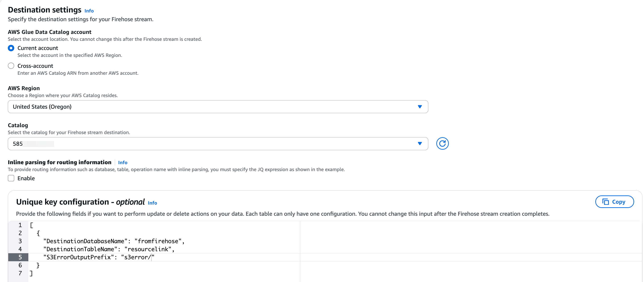Viewport: 644px width, 282px height.
Task: Click line number 7 closing bracket
Action: (31, 273)
